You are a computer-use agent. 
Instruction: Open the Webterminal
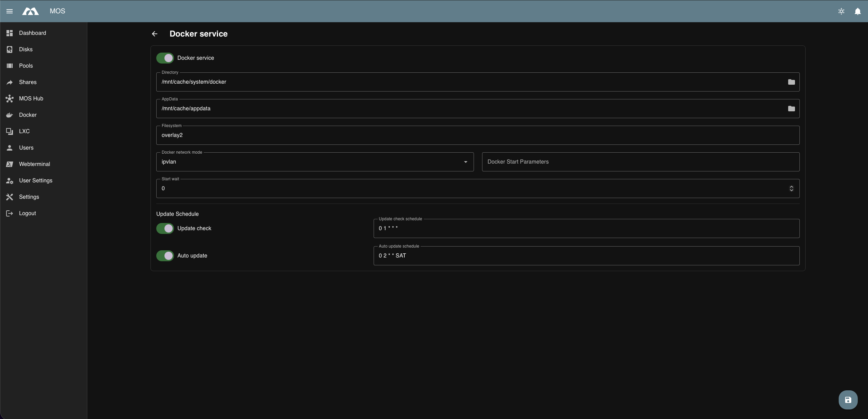tap(34, 164)
